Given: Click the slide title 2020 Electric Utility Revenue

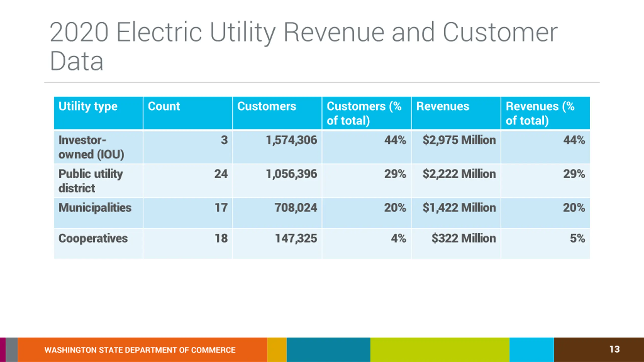Looking at the screenshot, I should tap(304, 46).
